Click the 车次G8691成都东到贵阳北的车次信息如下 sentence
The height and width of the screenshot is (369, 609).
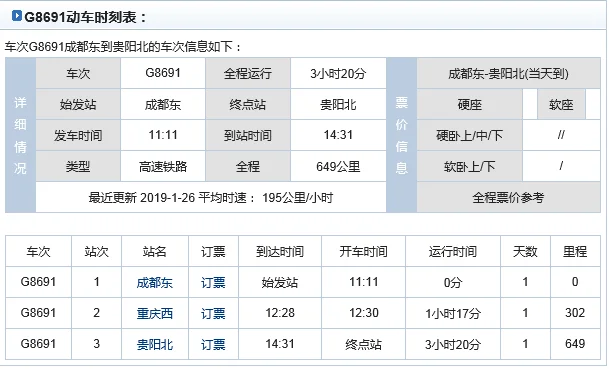123,47
